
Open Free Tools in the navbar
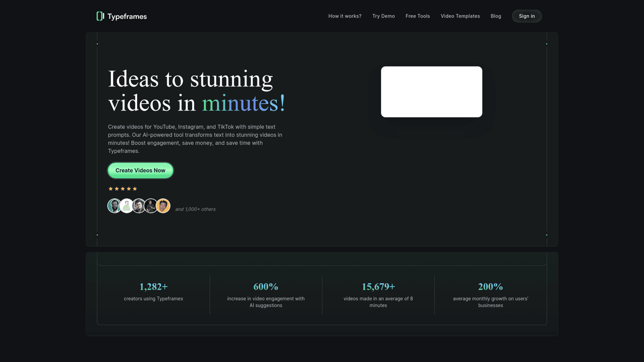click(x=418, y=16)
